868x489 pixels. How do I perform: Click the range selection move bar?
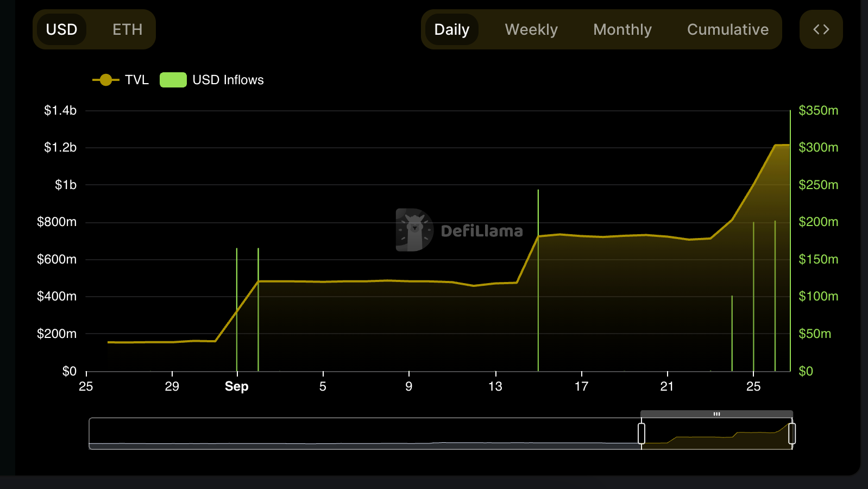(716, 414)
